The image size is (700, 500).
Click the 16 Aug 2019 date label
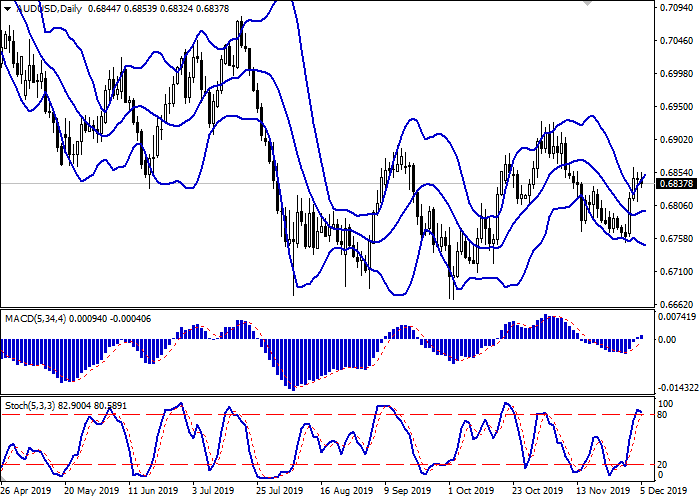click(345, 492)
